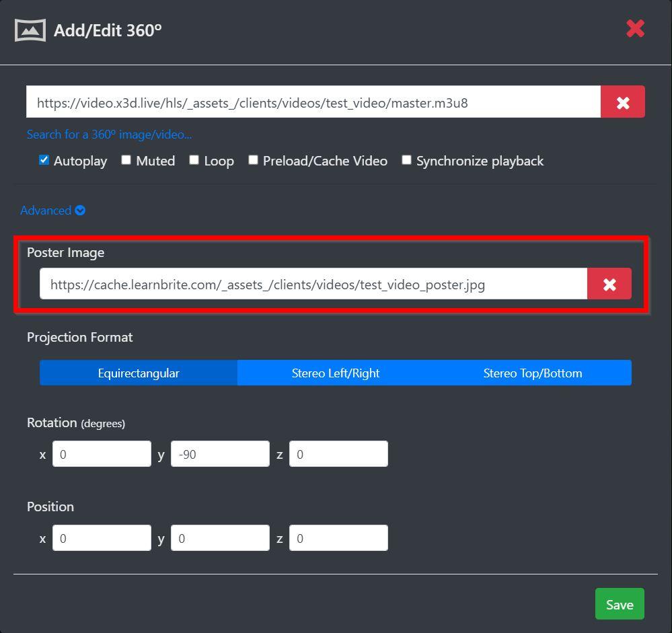Screen dimensions: 672x633
Task: Collapse the Advanced section chevron
Action: click(80, 211)
